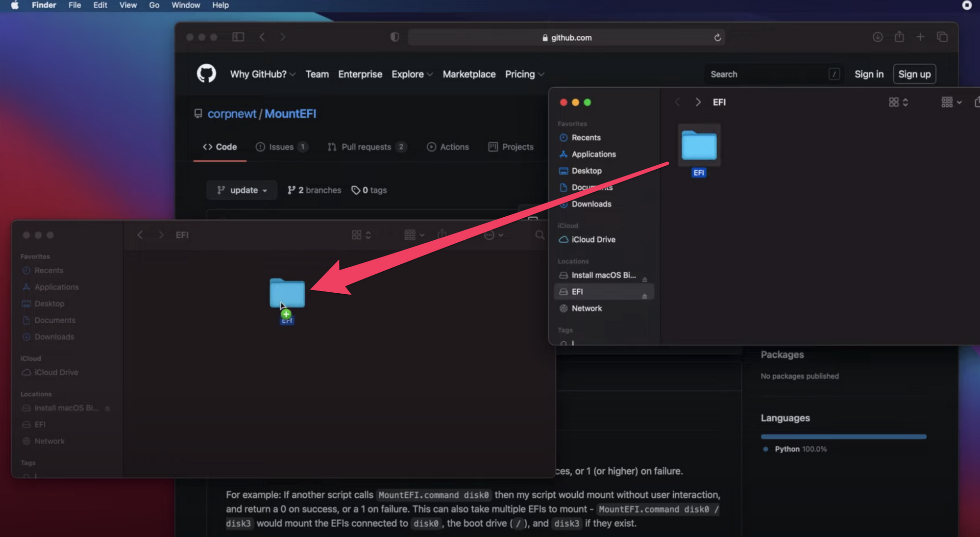Open action menu in dimmed EFI Finder window
Screen dimensions: 980x537
[x=493, y=235]
